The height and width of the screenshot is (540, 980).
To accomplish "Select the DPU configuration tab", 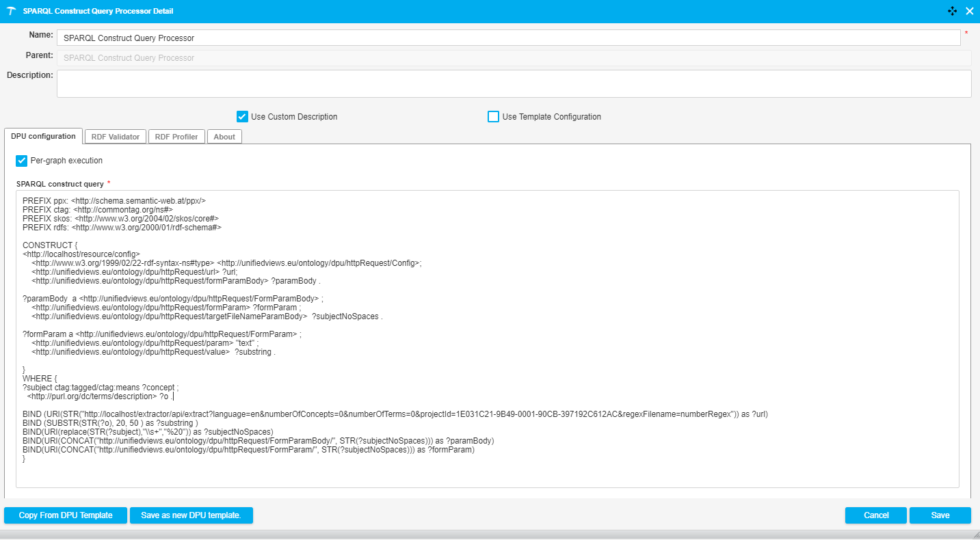I will [x=43, y=136].
